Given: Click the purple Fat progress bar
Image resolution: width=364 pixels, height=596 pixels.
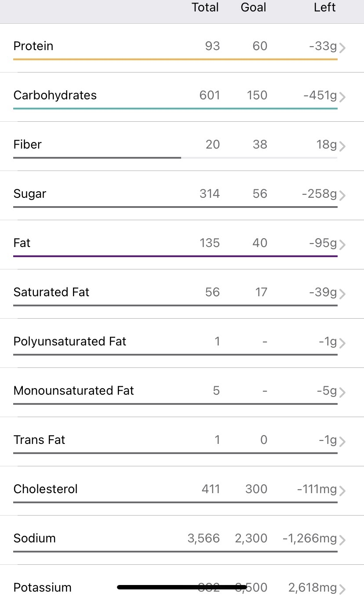Looking at the screenshot, I should (175, 256).
